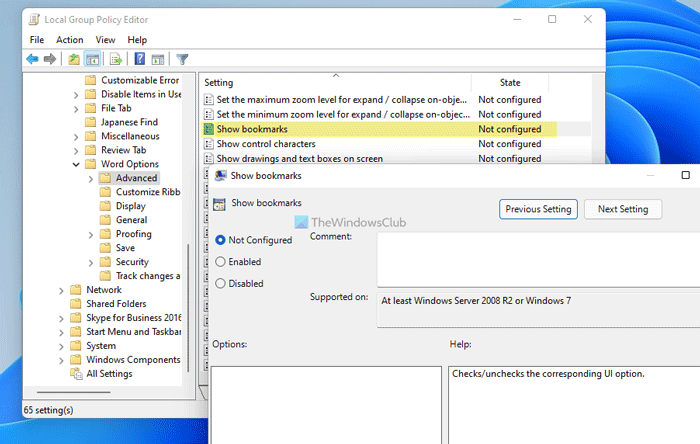Select the Customizable Error tree item
This screenshot has width=700, height=444.
click(140, 80)
